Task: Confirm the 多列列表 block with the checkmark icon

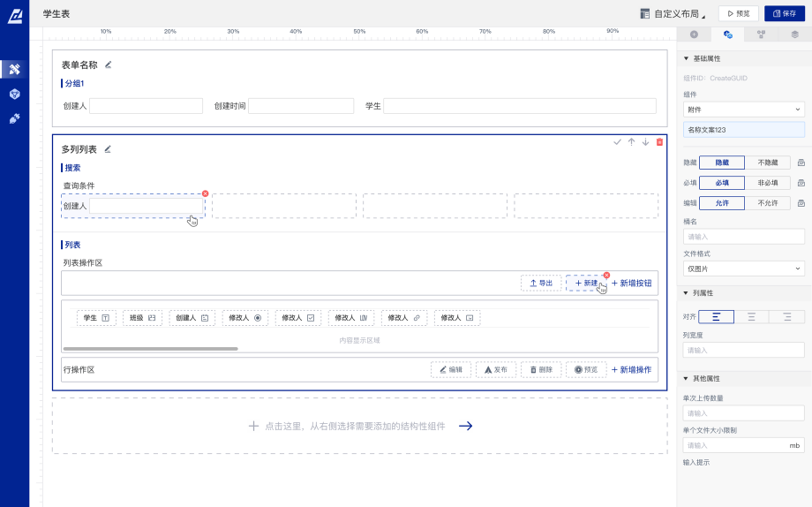Action: 617,142
